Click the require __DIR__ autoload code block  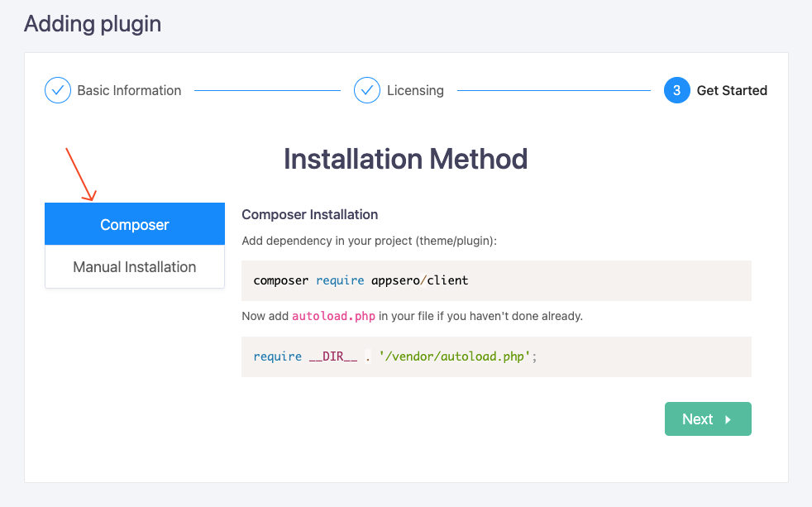click(496, 356)
